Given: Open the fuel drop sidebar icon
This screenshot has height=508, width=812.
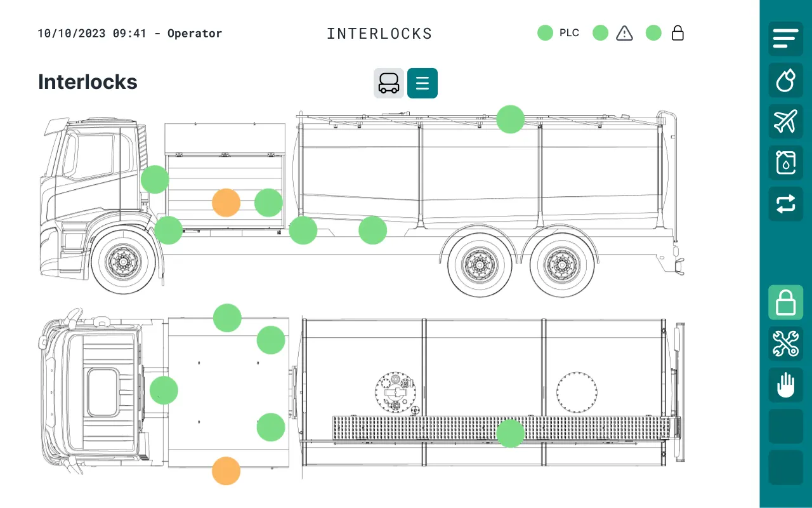Looking at the screenshot, I should click(x=785, y=80).
